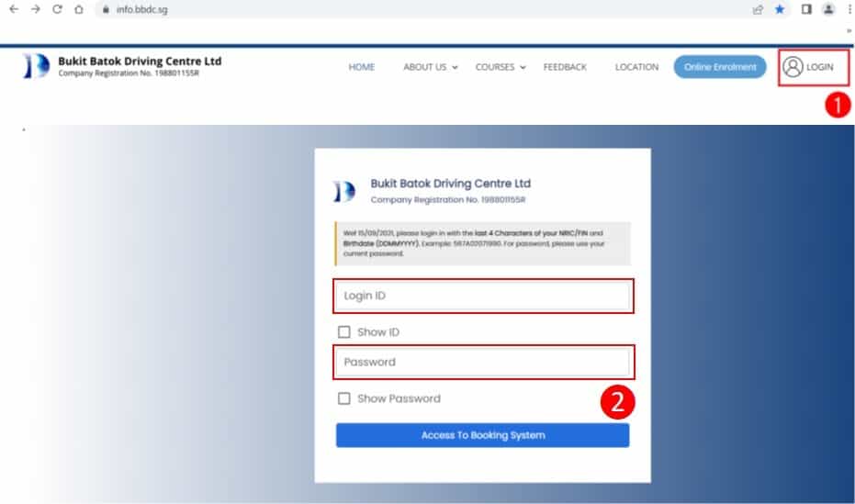Click the Online Enrolment button
This screenshot has height=504, width=855.
point(719,67)
